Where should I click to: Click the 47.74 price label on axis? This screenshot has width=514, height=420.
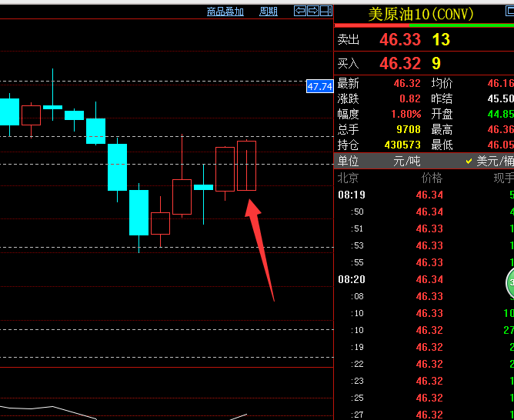pyautogui.click(x=319, y=86)
